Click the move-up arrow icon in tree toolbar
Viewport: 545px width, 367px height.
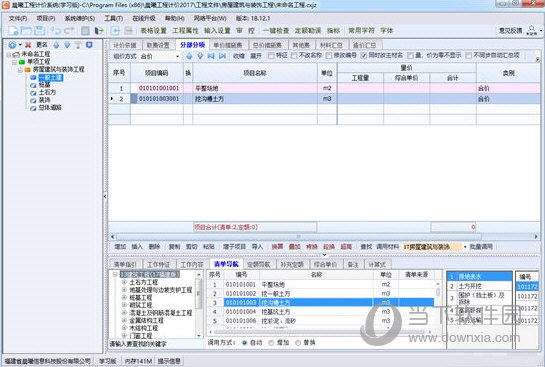[x=56, y=45]
